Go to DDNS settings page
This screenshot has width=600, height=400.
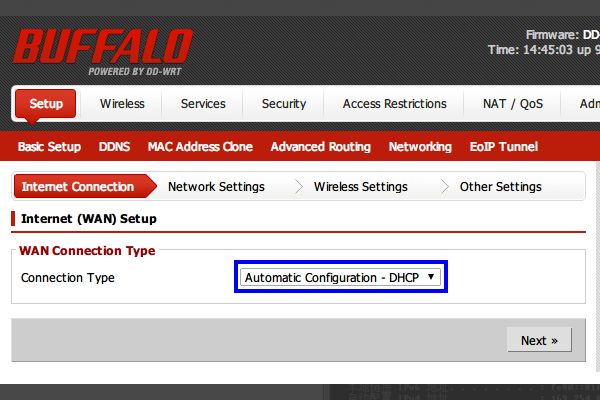tap(114, 147)
